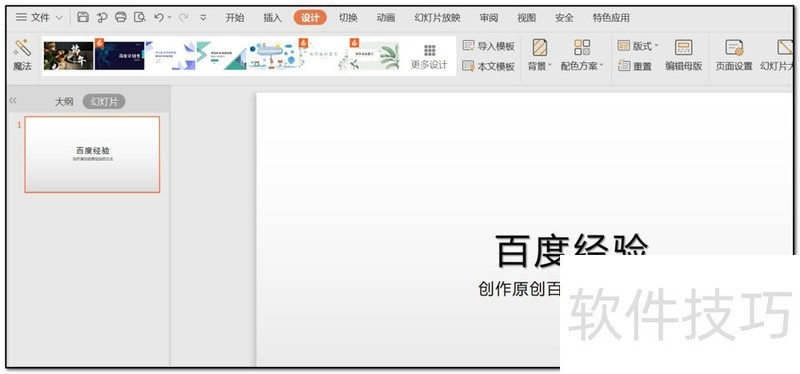Apply the green leaf plant design template
Viewport: 800px width, 374px height.
pyautogui.click(x=375, y=56)
